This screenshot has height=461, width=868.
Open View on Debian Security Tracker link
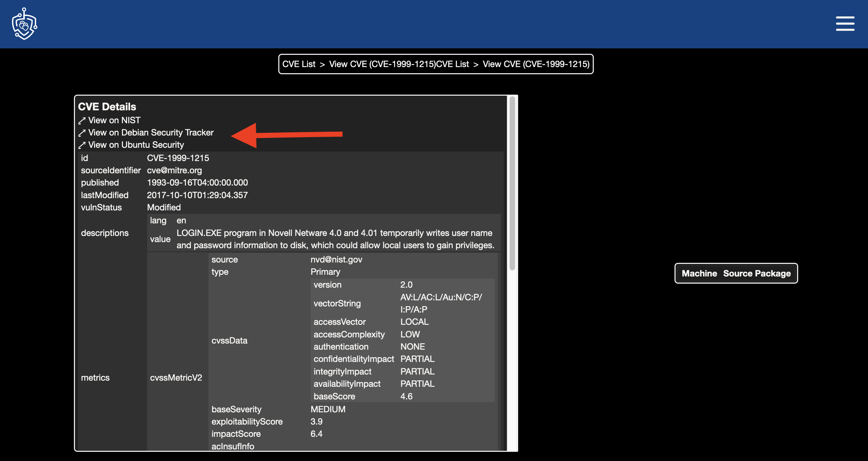click(x=151, y=132)
